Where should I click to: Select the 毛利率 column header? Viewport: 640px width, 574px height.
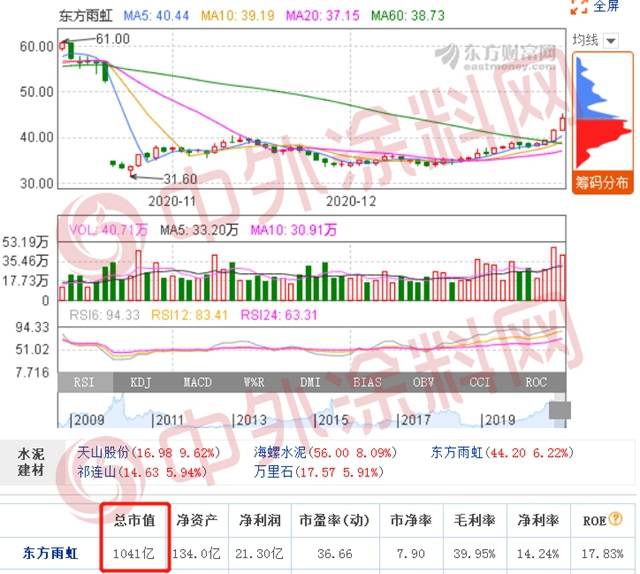pyautogui.click(x=474, y=521)
